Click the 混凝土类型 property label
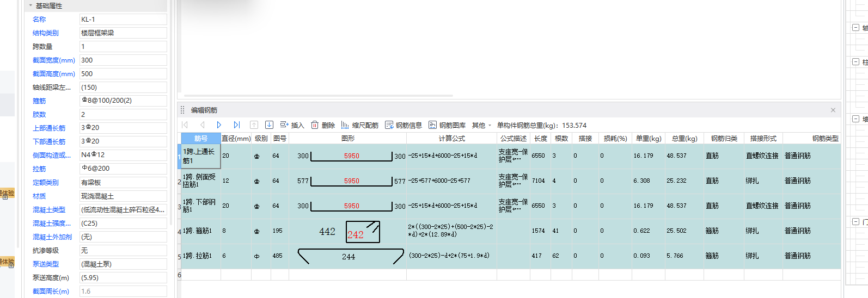This screenshot has width=868, height=298. [49, 210]
